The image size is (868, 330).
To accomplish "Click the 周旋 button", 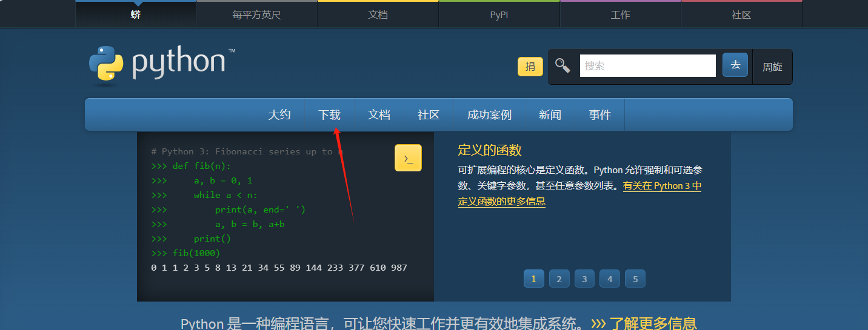I will [x=772, y=67].
